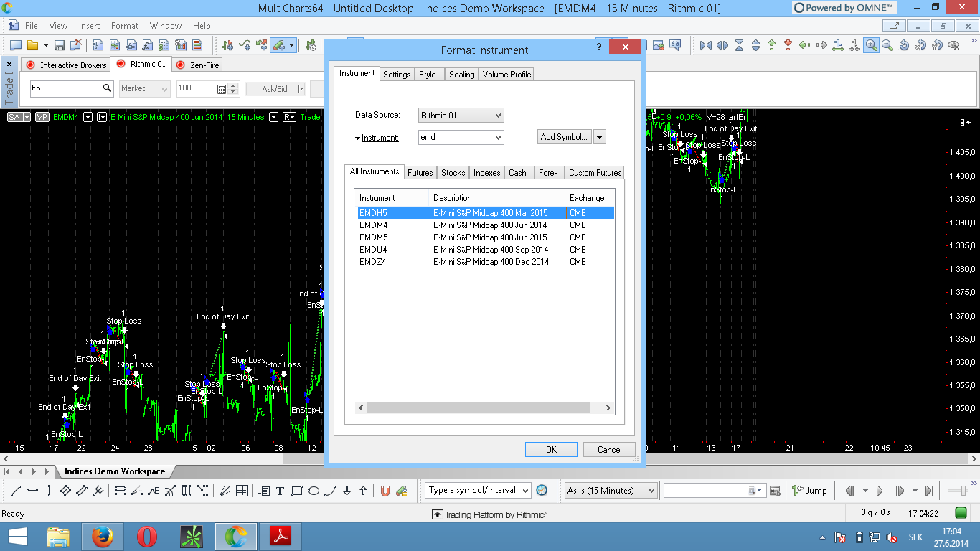Screen dimensions: 980x551
Task: Toggle Interactive Brokers connection indicator
Action: 30,65
